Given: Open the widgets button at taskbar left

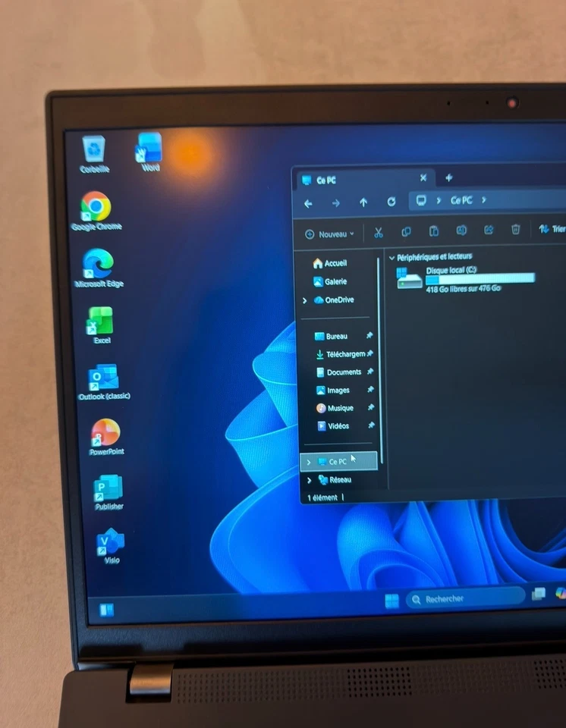Looking at the screenshot, I should tap(107, 610).
